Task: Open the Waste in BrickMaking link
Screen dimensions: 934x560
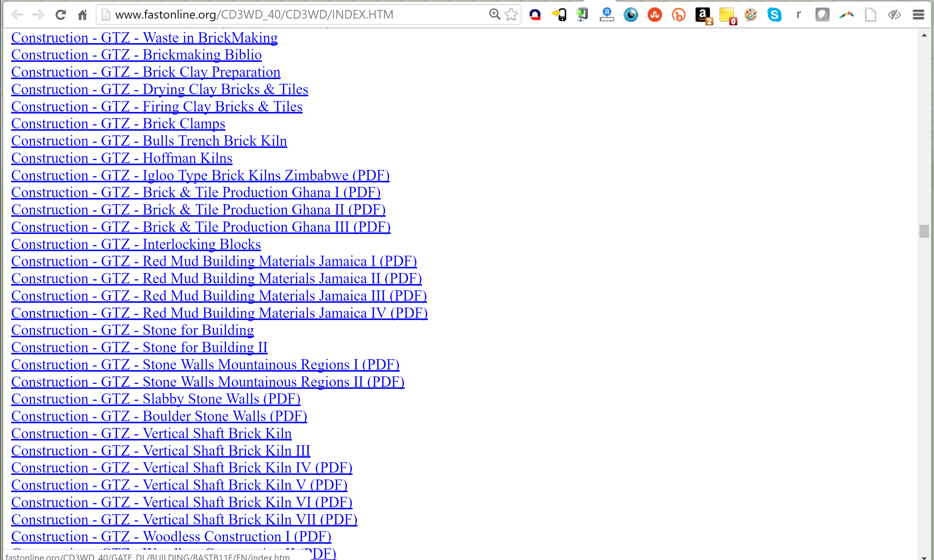Action: pyautogui.click(x=144, y=38)
